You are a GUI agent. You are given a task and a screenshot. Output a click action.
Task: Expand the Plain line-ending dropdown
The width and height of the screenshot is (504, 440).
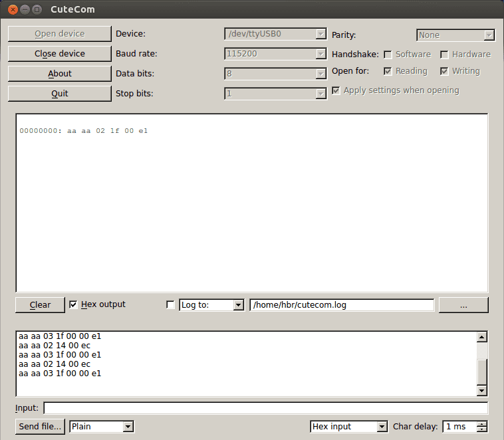(x=102, y=427)
